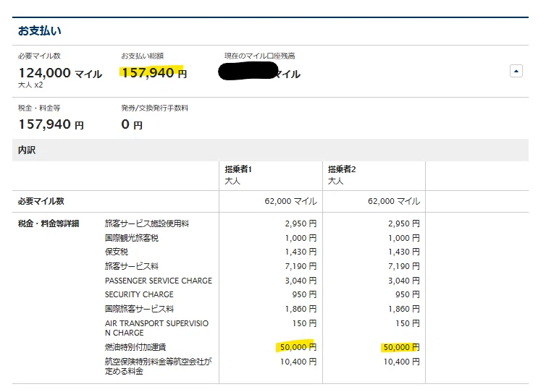The width and height of the screenshot is (546, 392).
Task: Click the 税金・料金等詳細 section label
Action: 49,223
